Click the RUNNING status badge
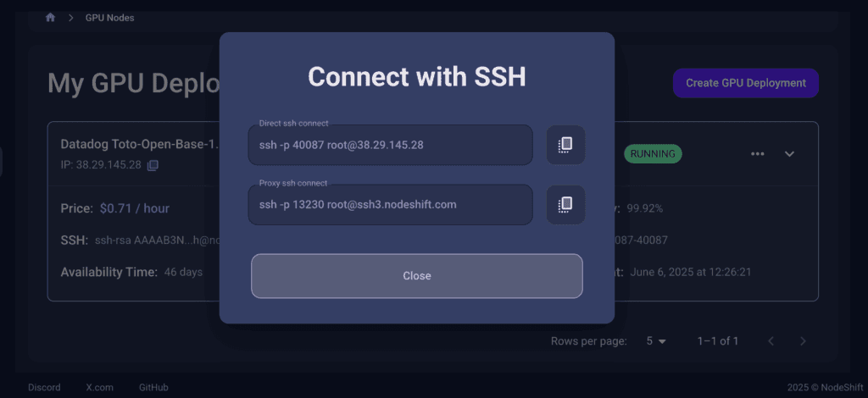The height and width of the screenshot is (398, 868). [652, 154]
